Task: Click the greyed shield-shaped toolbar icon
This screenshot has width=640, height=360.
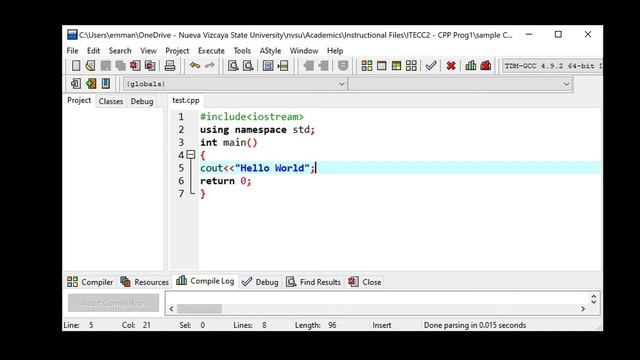Action: tap(343, 66)
